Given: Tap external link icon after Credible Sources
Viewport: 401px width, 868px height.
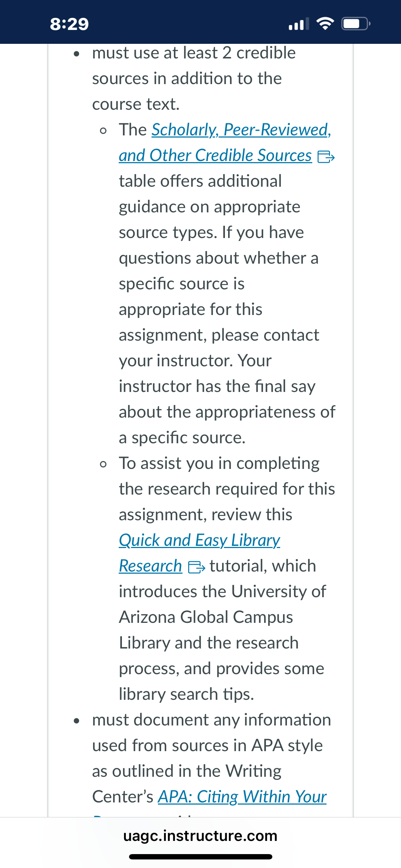Looking at the screenshot, I should click(x=326, y=156).
